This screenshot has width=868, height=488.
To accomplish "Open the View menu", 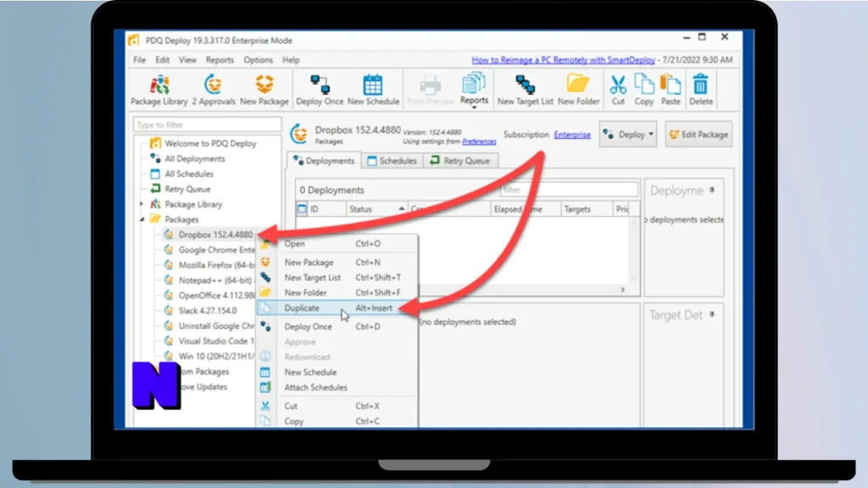I will 187,60.
